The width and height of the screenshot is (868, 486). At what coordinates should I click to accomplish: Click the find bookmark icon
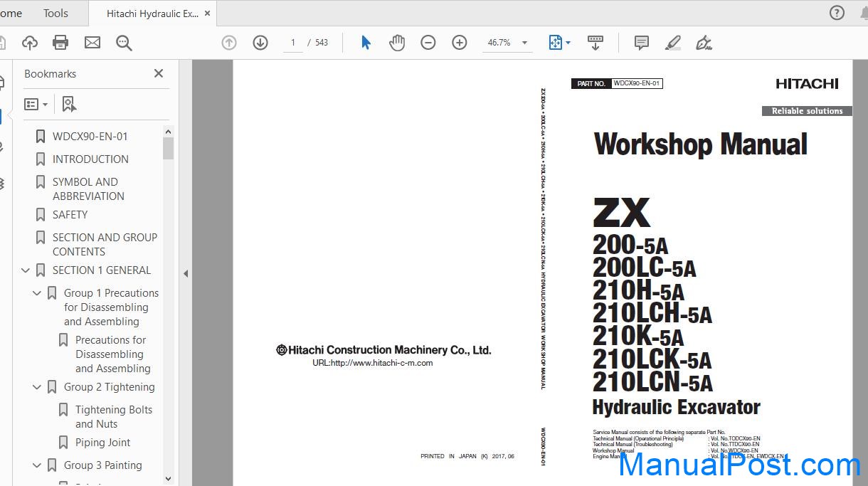[x=69, y=105]
